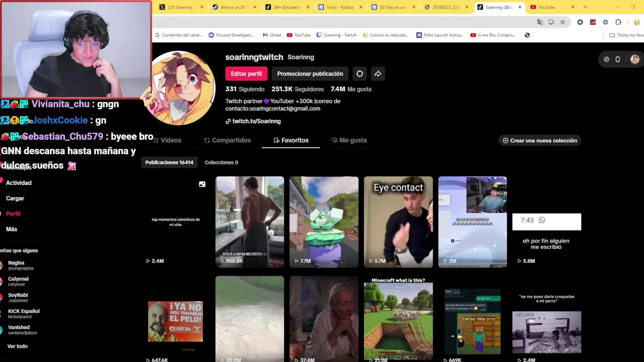Open the Discord Developer bookmark
This screenshot has height=362, width=644.
coord(231,35)
